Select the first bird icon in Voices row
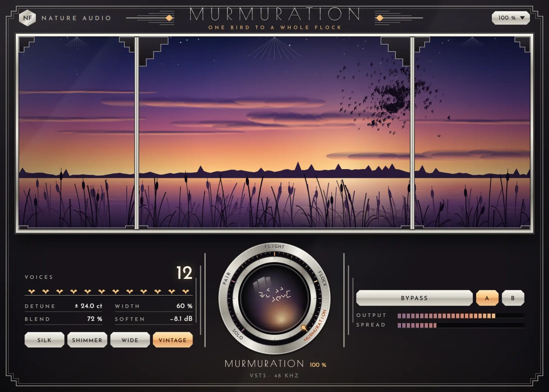Image resolution: width=549 pixels, height=392 pixels. coord(32,291)
